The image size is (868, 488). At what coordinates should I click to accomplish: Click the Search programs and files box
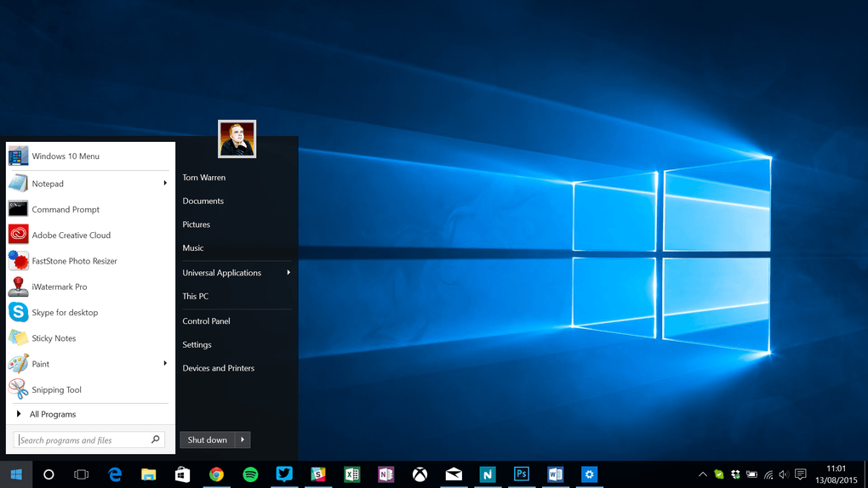82,440
